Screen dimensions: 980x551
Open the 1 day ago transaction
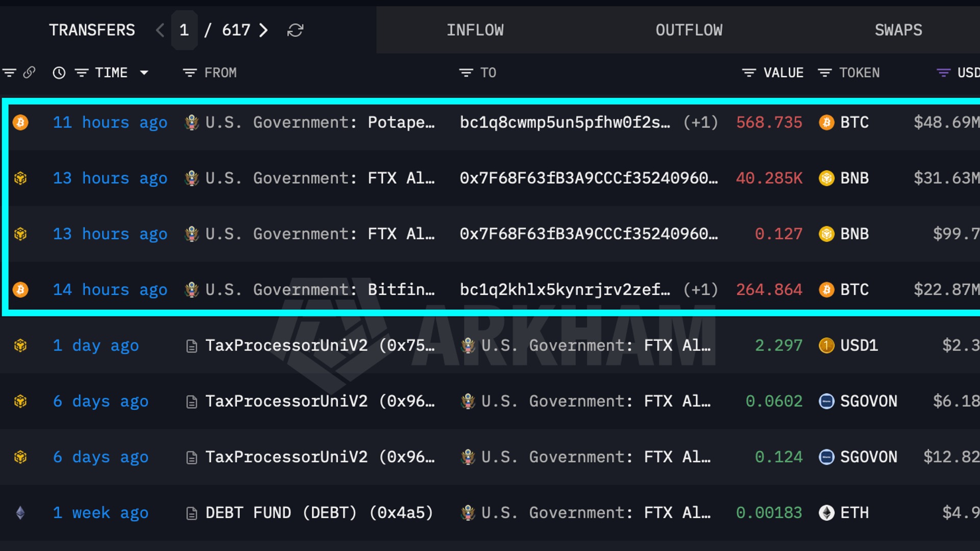point(96,345)
